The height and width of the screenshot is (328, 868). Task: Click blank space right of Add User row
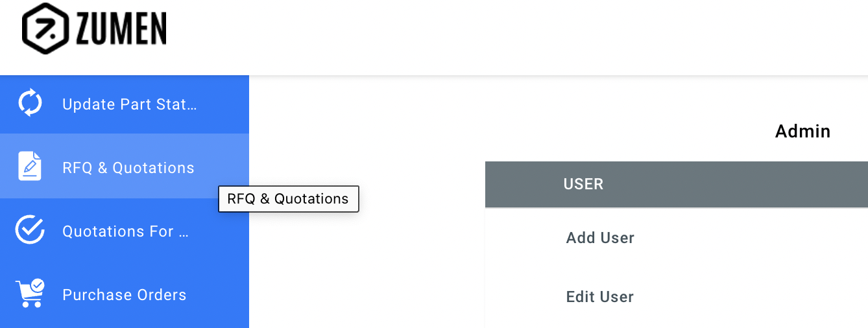(746, 238)
